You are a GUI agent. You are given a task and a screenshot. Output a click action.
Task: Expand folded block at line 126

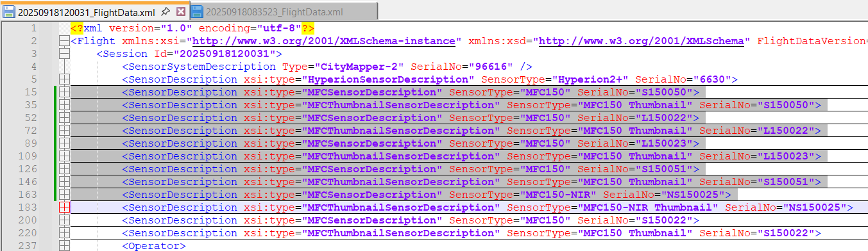tap(64, 169)
